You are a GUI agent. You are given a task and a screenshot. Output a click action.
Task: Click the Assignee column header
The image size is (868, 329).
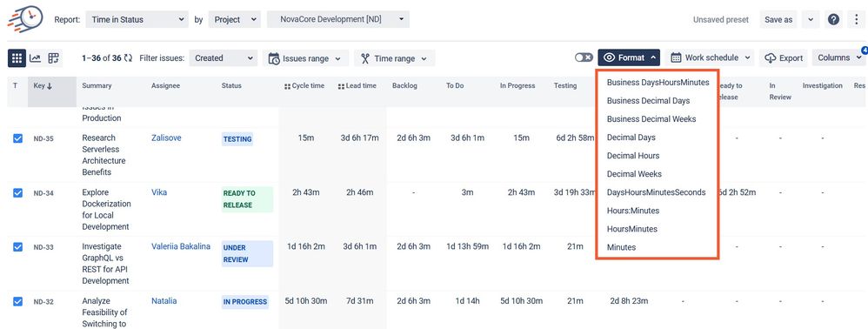point(165,86)
